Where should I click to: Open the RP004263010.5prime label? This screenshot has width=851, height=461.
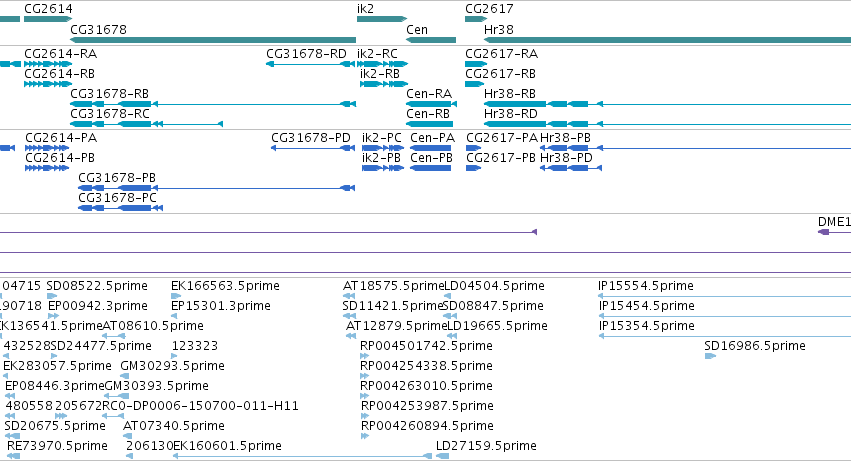point(427,387)
